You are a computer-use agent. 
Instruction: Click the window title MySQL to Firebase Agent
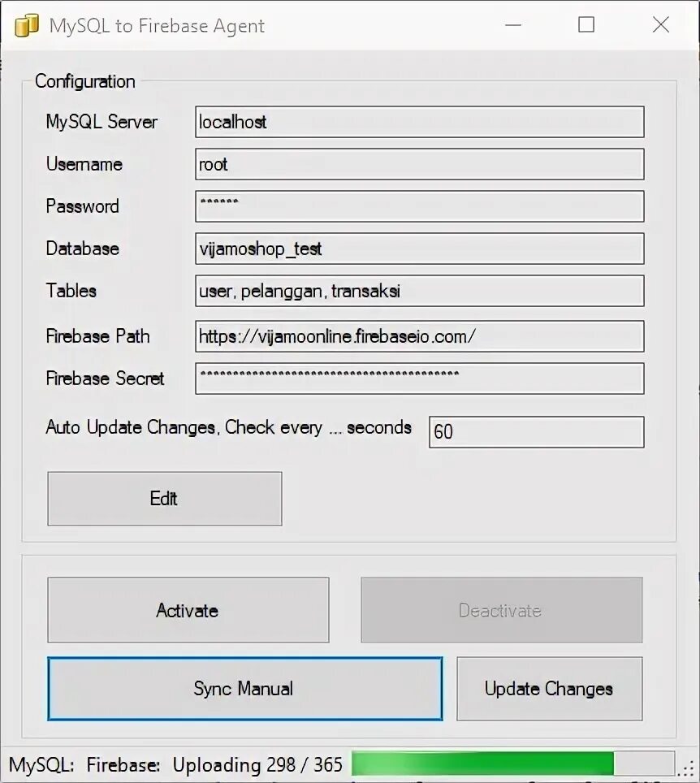pos(157,25)
